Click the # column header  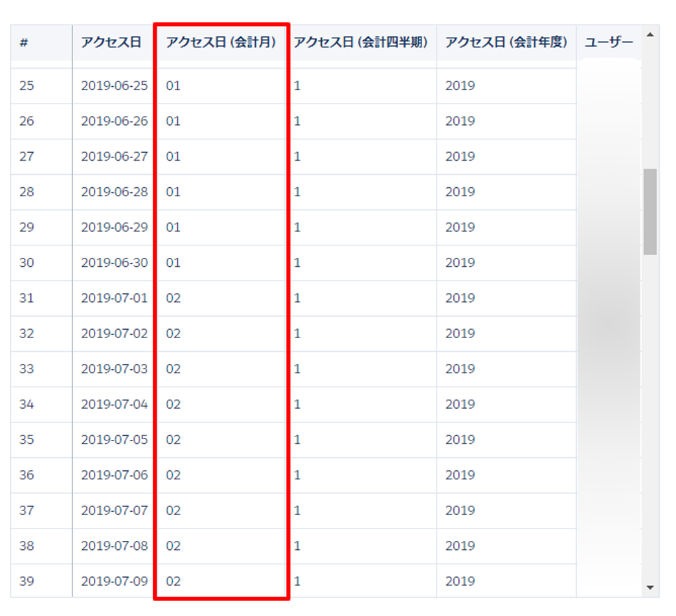[x=24, y=43]
